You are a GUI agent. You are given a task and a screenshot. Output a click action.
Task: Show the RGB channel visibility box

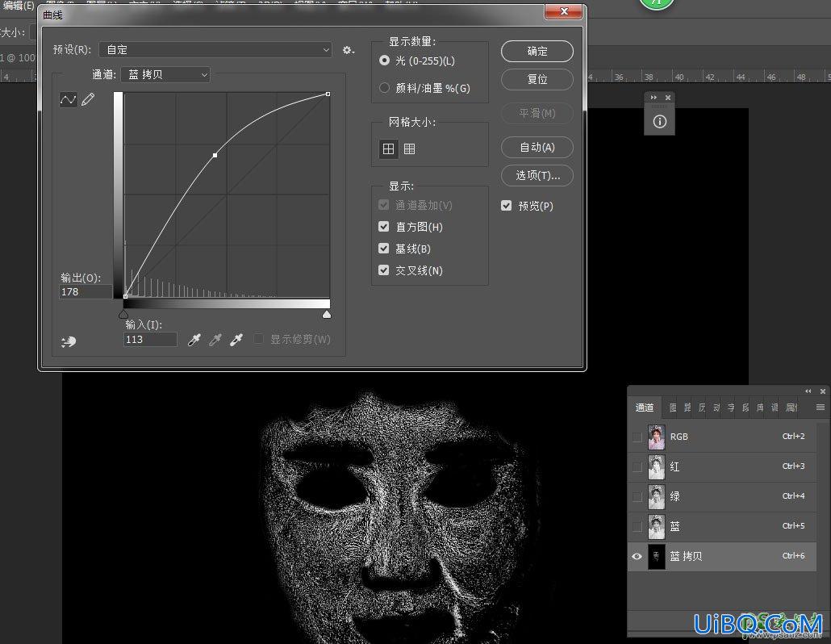tap(637, 437)
